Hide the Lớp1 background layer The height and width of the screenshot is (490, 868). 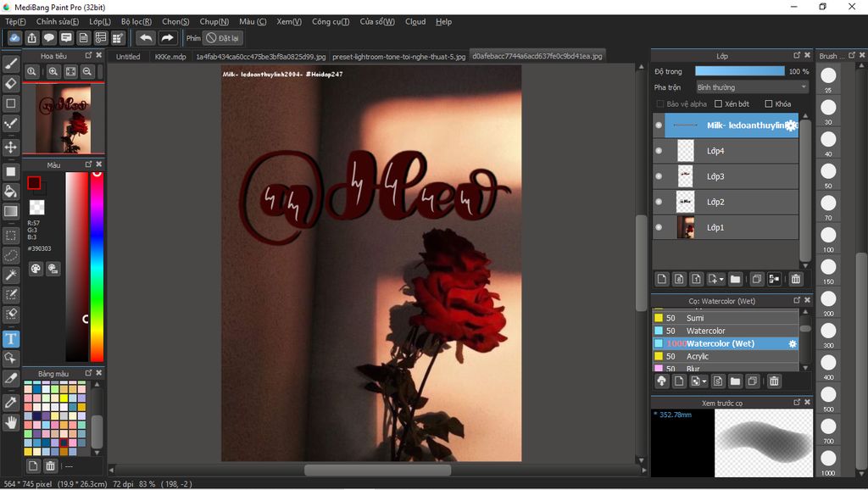tap(659, 227)
